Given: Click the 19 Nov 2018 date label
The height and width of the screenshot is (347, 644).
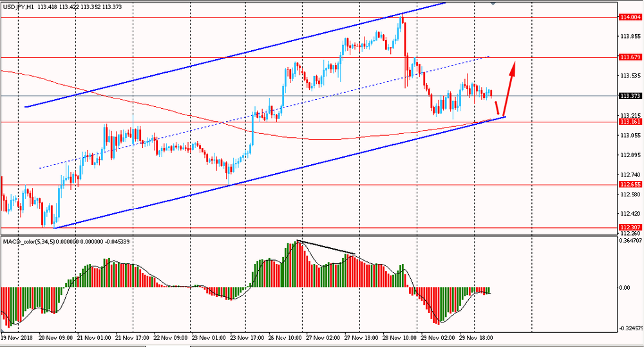Looking at the screenshot, I should tap(17, 338).
